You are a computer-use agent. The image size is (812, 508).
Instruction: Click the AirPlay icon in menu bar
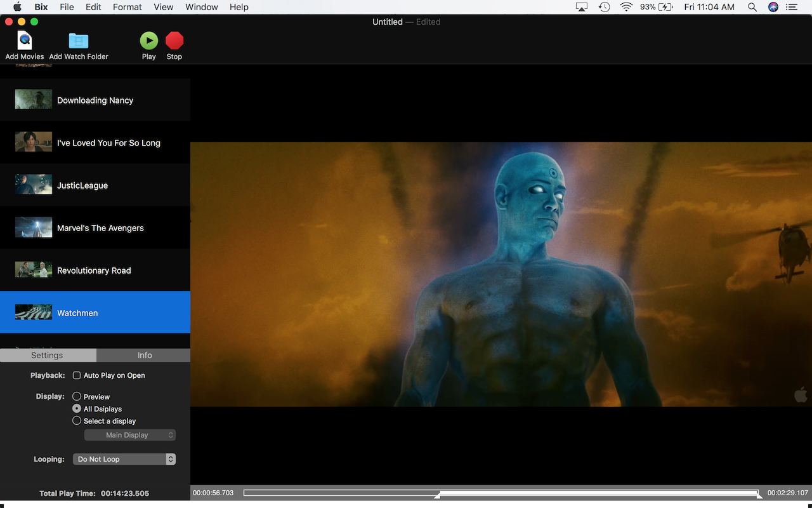point(582,7)
